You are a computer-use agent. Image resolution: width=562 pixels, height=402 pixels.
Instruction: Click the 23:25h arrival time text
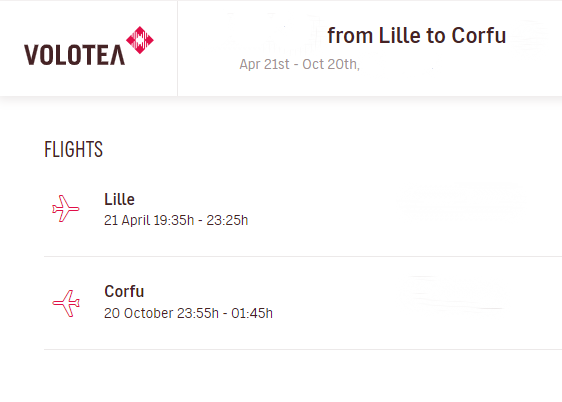point(227,220)
